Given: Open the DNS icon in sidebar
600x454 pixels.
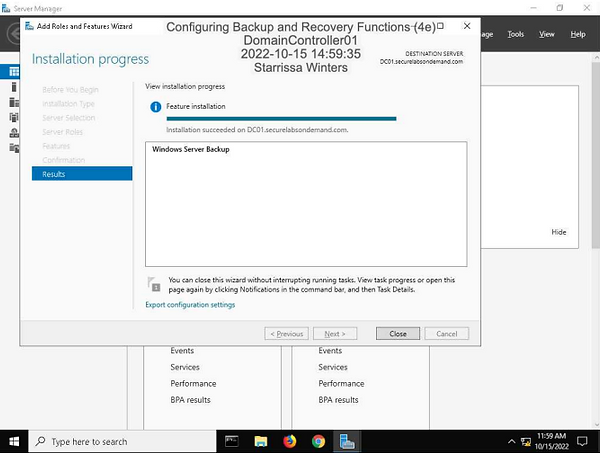Looking at the screenshot, I should 13,132.
